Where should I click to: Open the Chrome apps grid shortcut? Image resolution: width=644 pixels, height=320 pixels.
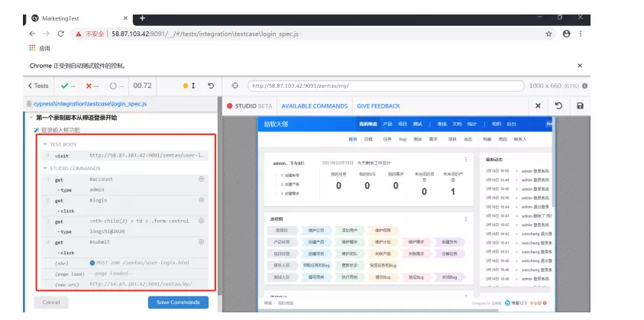click(32, 48)
